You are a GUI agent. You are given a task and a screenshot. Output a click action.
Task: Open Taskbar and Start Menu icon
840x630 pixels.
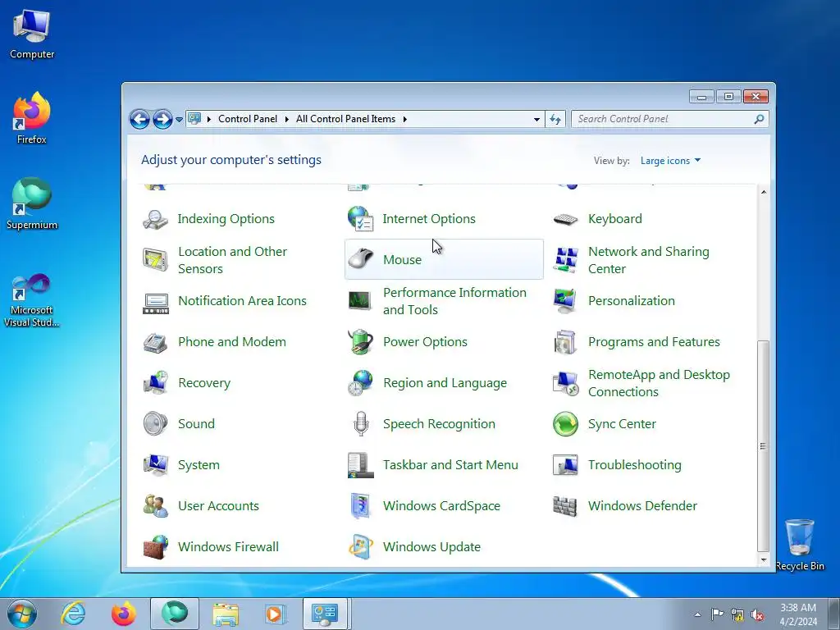[361, 465]
